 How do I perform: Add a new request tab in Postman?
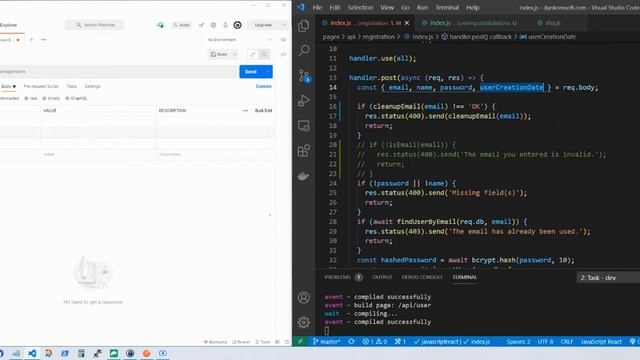point(31,40)
